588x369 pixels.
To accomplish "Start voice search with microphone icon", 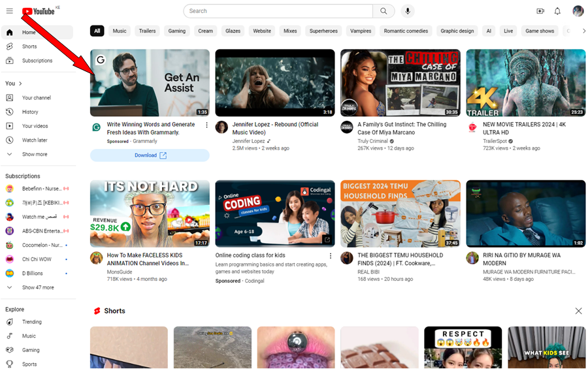I will pos(408,11).
